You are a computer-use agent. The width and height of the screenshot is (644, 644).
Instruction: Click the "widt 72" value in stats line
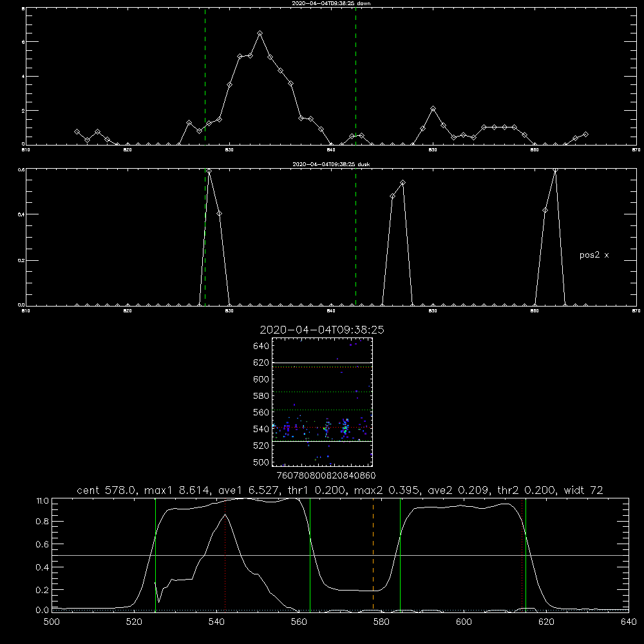(583, 490)
